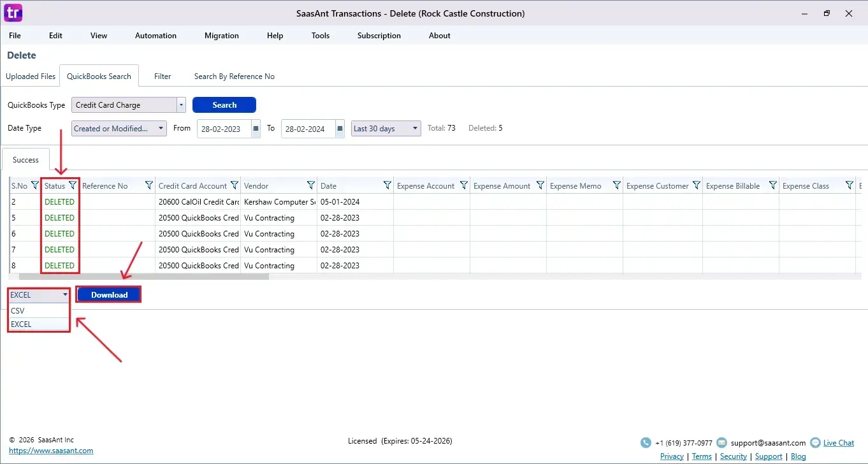Open the Expense Customer filter icon
Screen dimensions: 868x464
click(697, 185)
